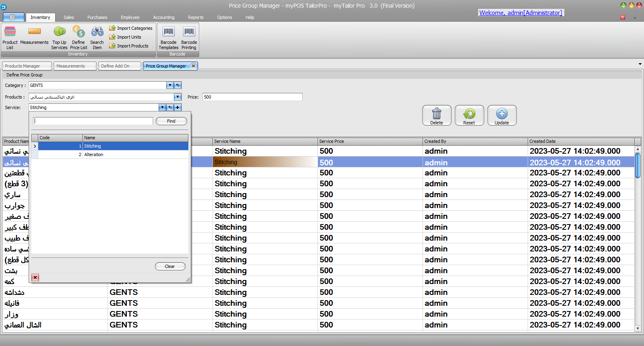The height and width of the screenshot is (346, 644).
Task: Click the Clear button in service popup
Action: coord(170,266)
